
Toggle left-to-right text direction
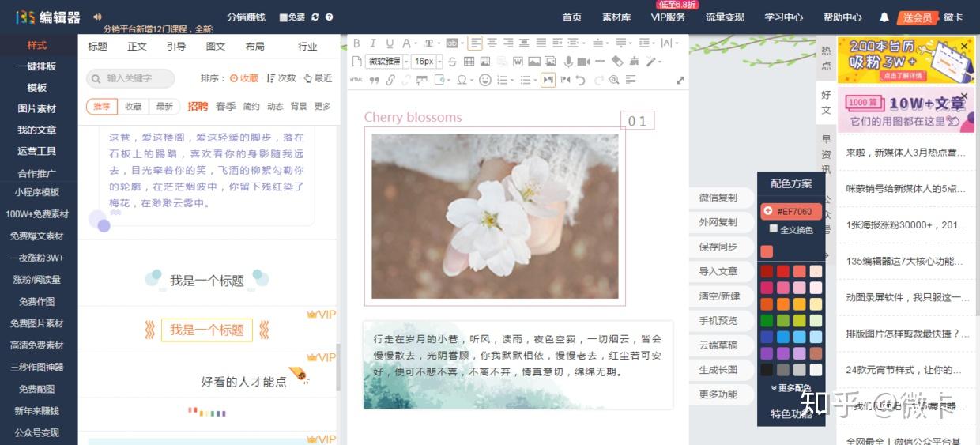pos(548,80)
